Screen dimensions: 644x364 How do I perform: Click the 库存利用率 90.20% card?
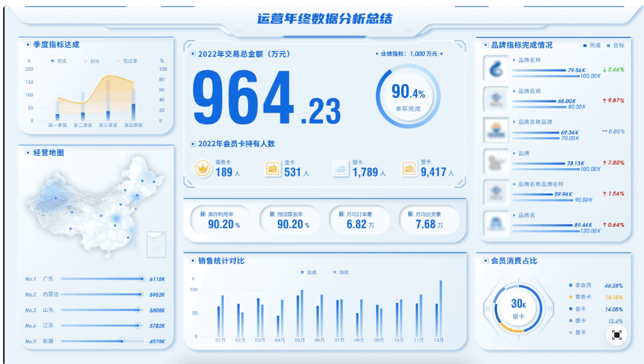(x=220, y=220)
